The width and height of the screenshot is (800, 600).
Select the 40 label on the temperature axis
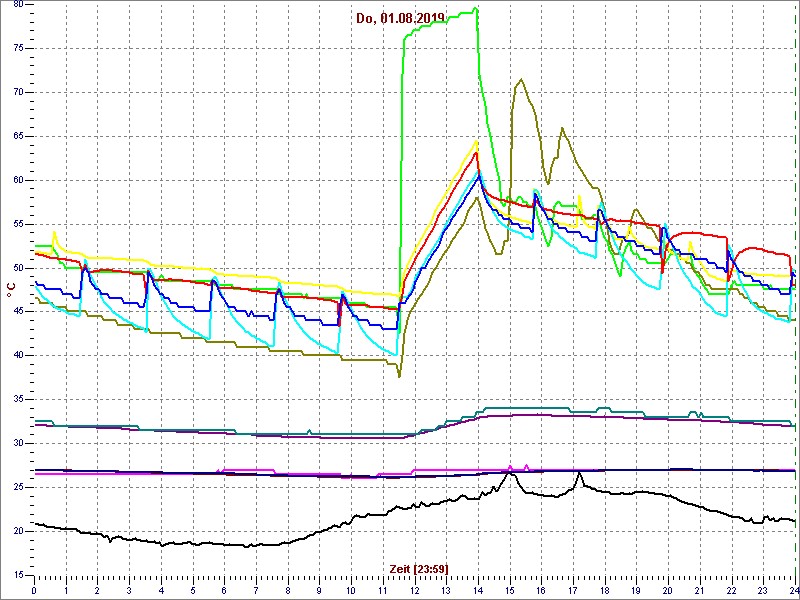pyautogui.click(x=16, y=356)
